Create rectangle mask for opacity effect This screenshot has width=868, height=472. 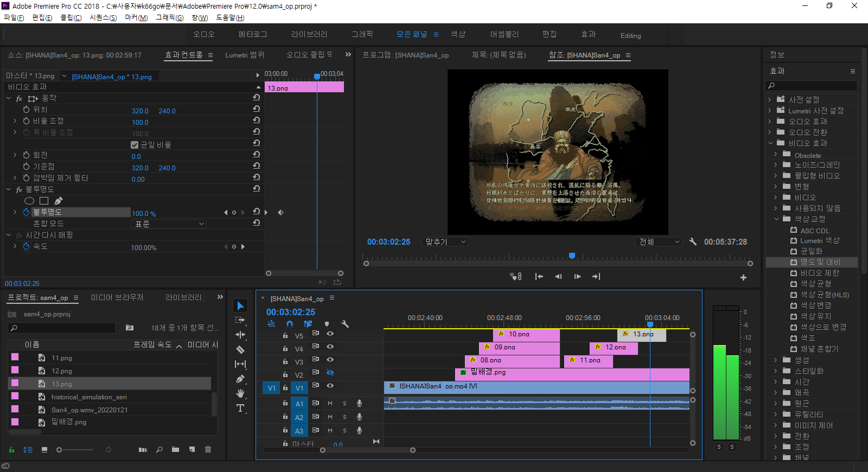point(44,201)
